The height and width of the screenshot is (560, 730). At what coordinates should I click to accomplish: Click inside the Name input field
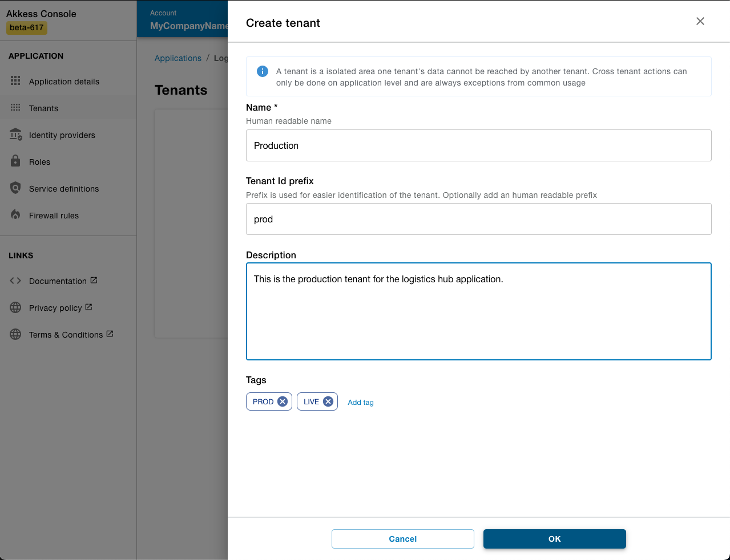[x=478, y=145]
